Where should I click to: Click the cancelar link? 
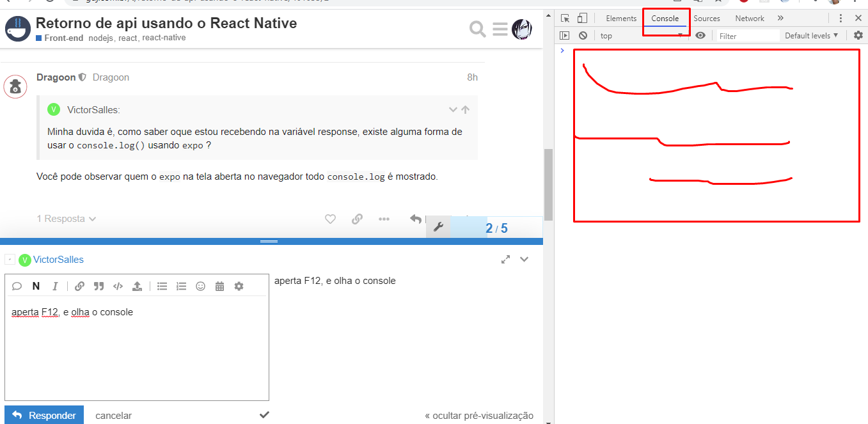[114, 416]
